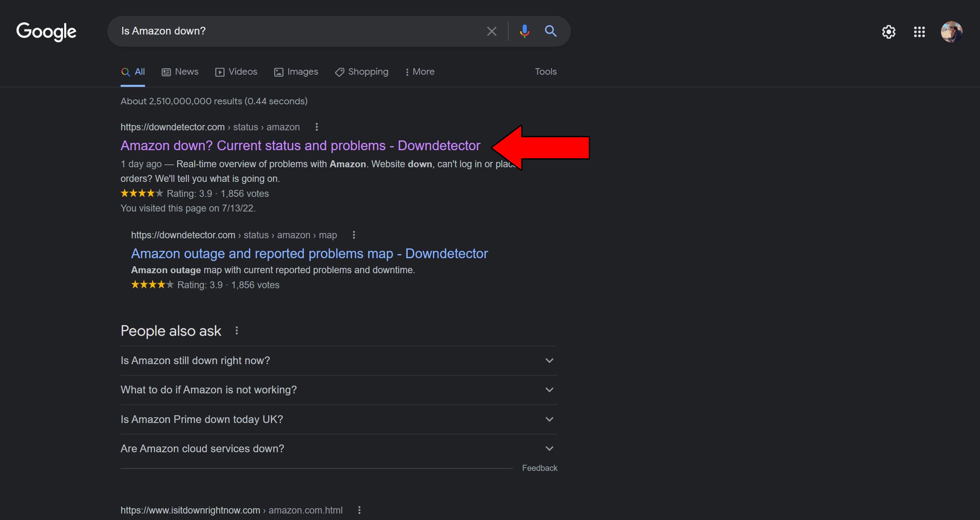Start voice search with the microphone icon

coord(524,31)
